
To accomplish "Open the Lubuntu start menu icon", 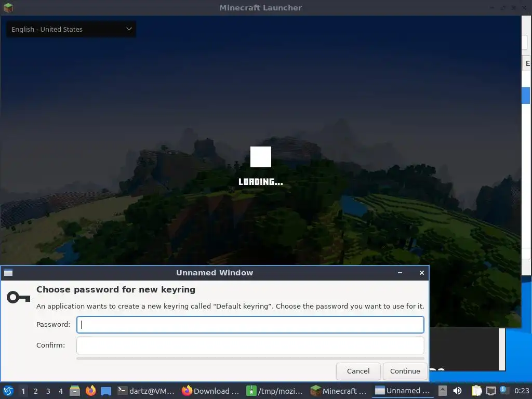I will (8, 391).
